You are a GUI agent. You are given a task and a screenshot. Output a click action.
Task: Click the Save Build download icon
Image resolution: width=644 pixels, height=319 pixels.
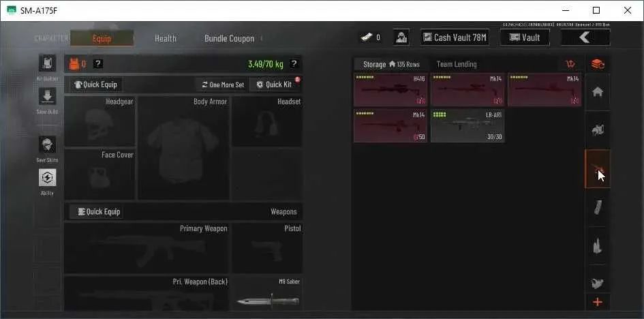[x=47, y=96]
